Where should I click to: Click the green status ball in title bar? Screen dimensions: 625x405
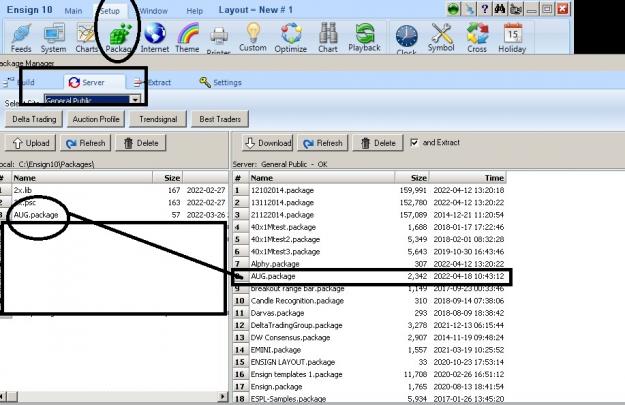(453, 9)
